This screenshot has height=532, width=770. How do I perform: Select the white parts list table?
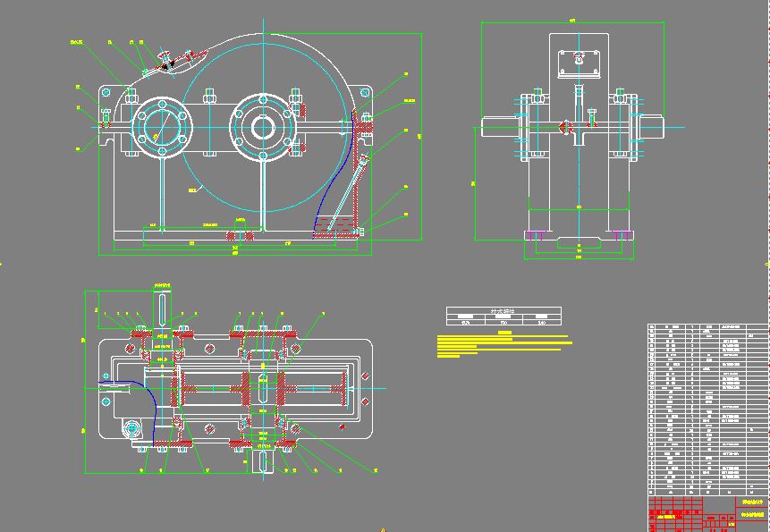(x=708, y=410)
